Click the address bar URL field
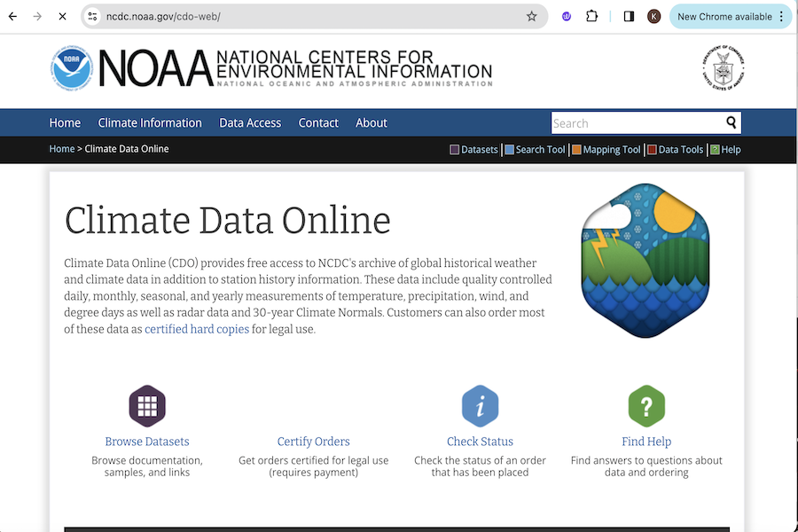This screenshot has width=798, height=532. [x=315, y=16]
